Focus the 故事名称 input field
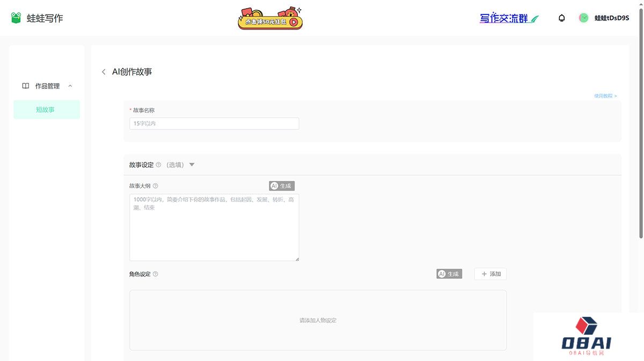644x361 pixels. [x=214, y=124]
